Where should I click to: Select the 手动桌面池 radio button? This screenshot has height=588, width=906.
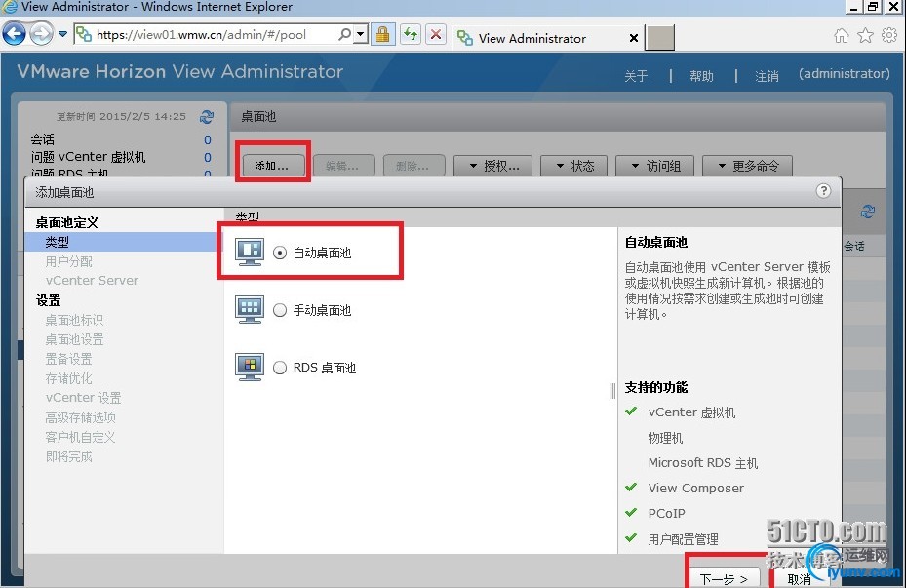point(280,310)
